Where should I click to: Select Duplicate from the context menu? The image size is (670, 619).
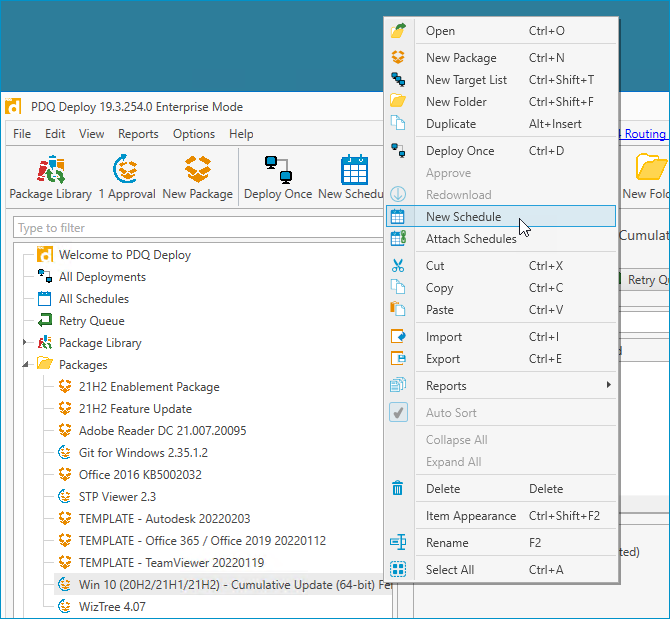[451, 124]
